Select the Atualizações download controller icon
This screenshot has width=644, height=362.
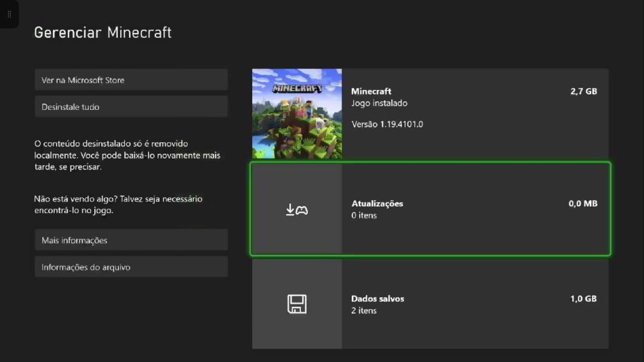click(297, 210)
